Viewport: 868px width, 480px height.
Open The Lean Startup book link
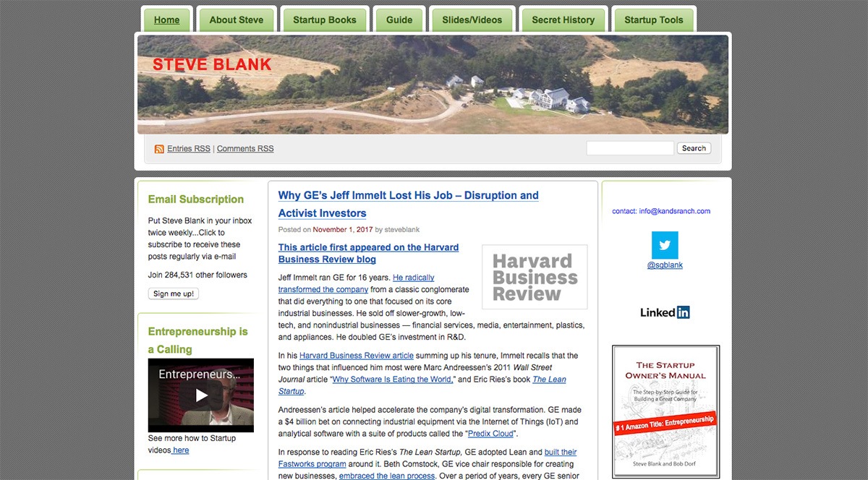click(x=422, y=385)
